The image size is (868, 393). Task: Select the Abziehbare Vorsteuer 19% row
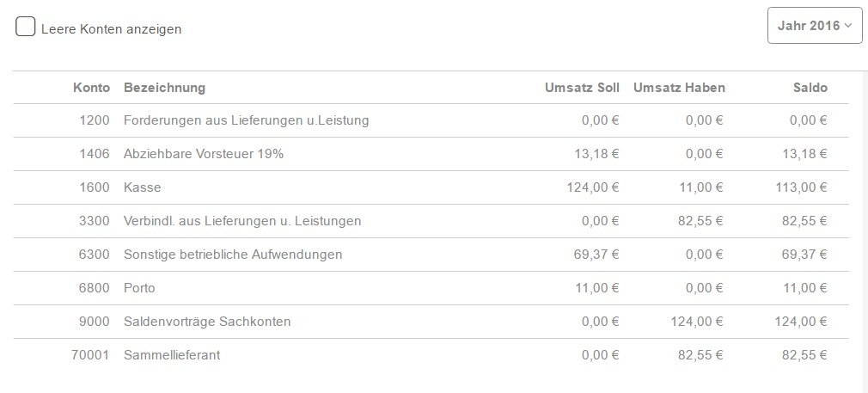point(204,154)
